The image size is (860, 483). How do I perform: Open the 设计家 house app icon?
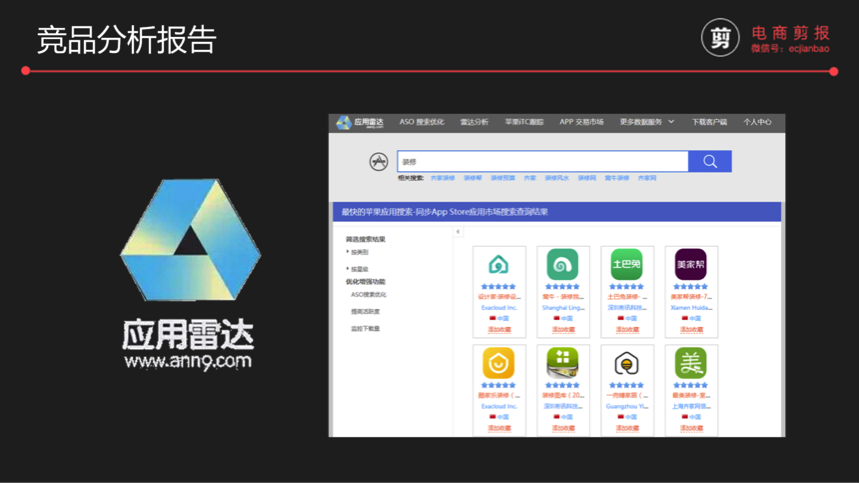point(499,265)
